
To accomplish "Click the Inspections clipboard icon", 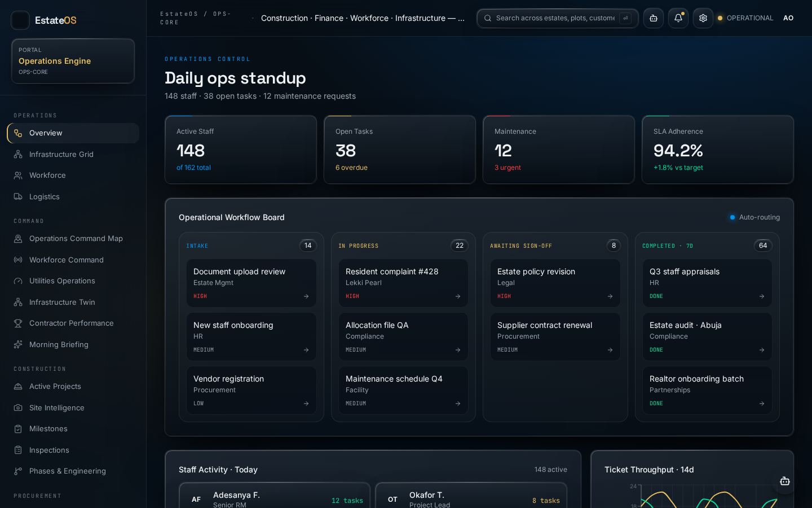I will [18, 450].
